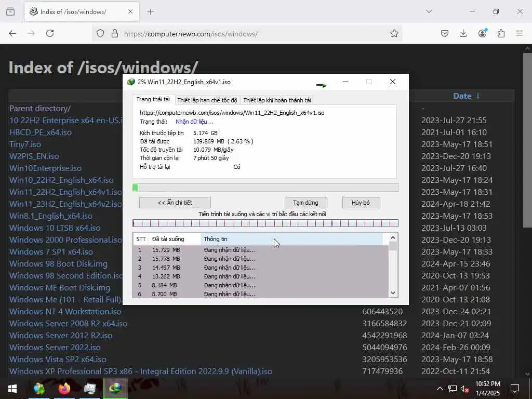
Task: Open Win10Enterprise.iso link
Action: pos(46,168)
